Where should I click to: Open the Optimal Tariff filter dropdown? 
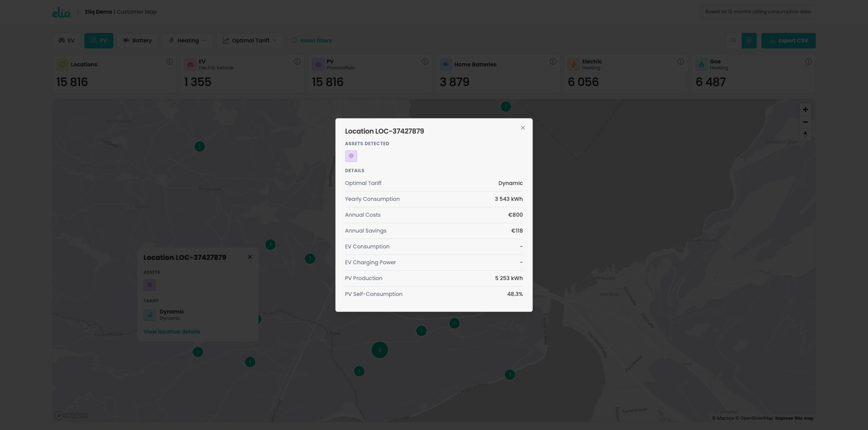click(x=250, y=41)
